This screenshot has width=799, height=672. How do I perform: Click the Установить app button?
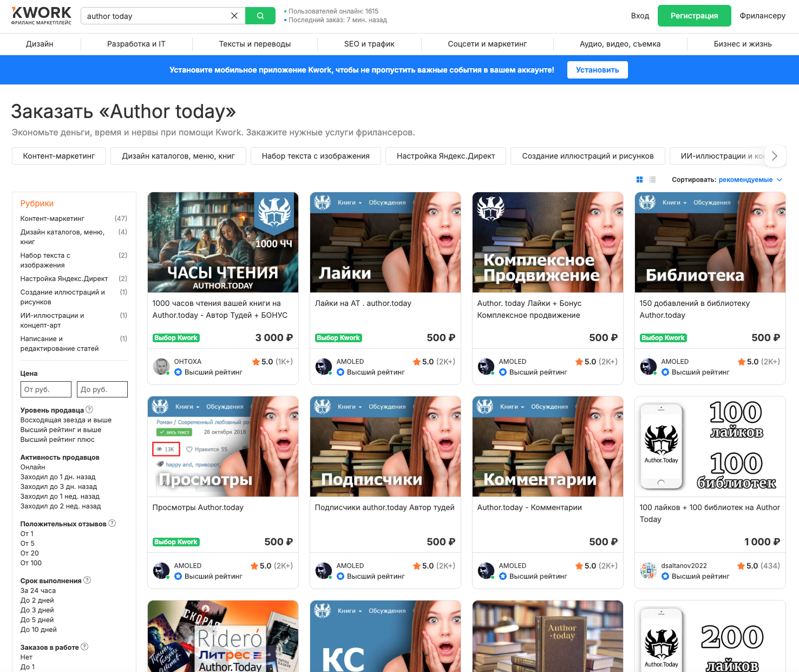point(598,70)
